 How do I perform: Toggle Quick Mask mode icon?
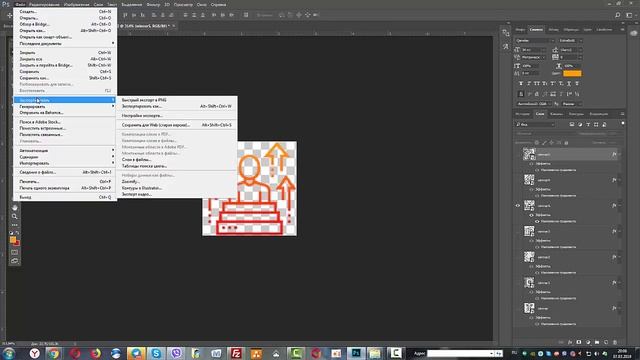click(15, 252)
